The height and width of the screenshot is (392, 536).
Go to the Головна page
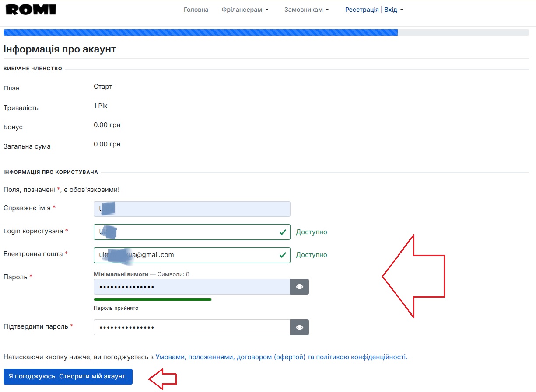(x=196, y=10)
